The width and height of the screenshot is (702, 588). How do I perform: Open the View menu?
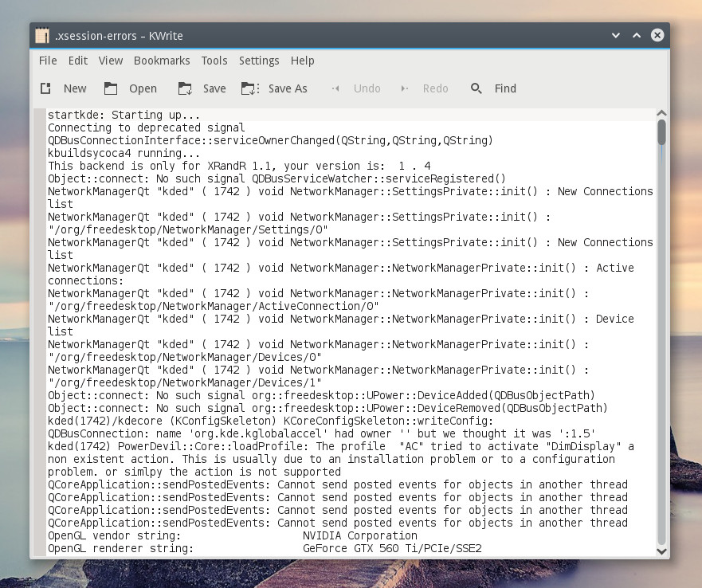click(x=111, y=61)
